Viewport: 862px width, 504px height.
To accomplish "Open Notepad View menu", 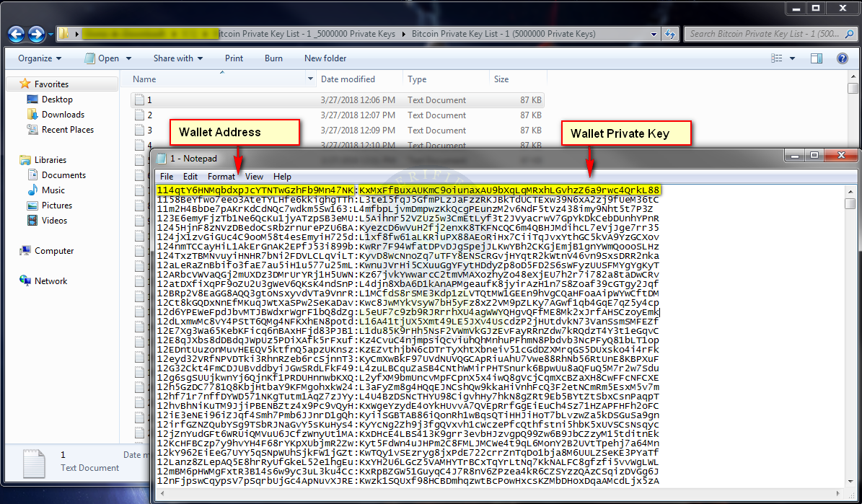I will [254, 177].
